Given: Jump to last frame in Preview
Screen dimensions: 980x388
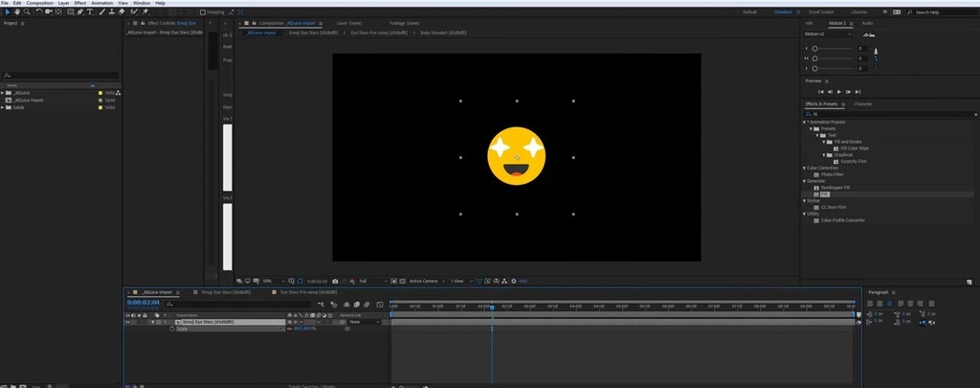Looking at the screenshot, I should (x=858, y=92).
